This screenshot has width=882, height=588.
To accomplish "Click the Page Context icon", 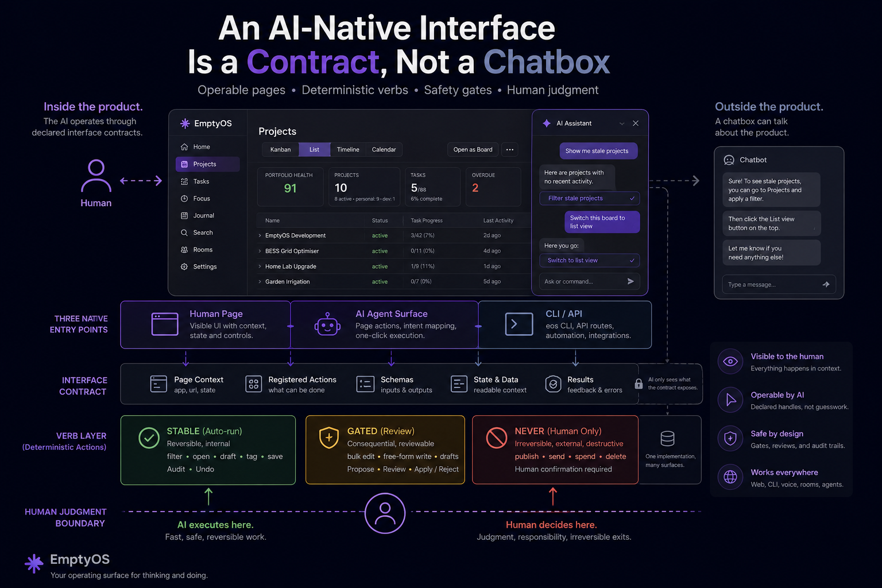I will (158, 384).
